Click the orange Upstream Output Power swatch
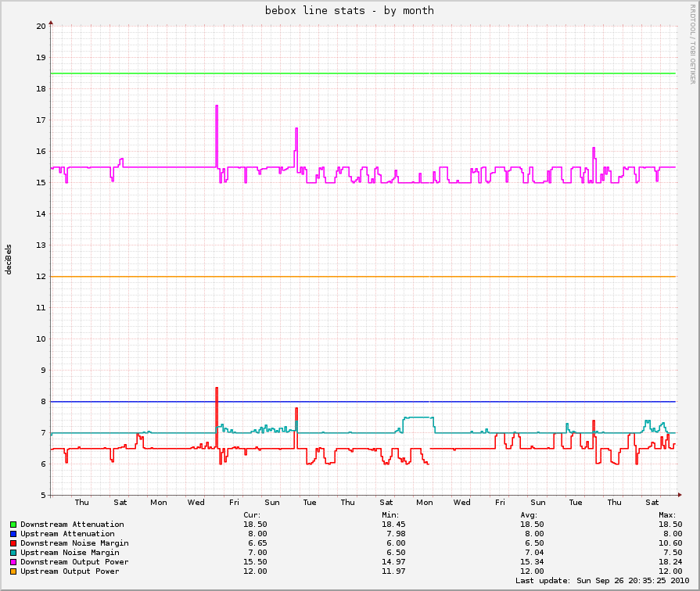This screenshot has width=700, height=591. click(x=13, y=571)
